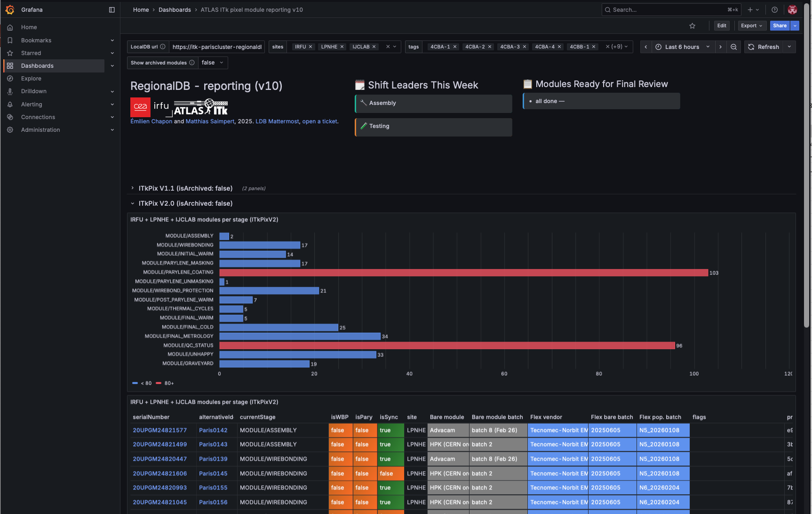Open the help question mark icon

click(774, 9)
